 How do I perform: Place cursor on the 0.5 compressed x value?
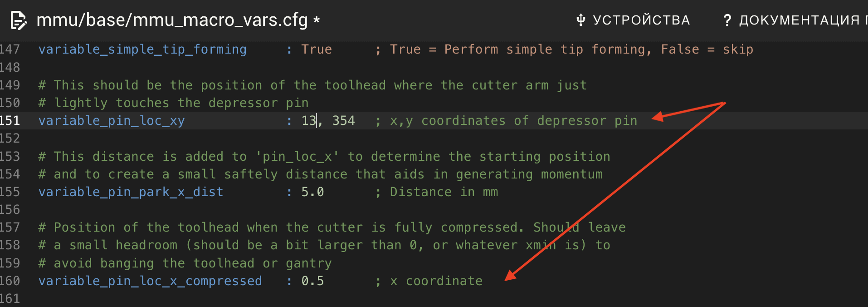[x=313, y=281]
